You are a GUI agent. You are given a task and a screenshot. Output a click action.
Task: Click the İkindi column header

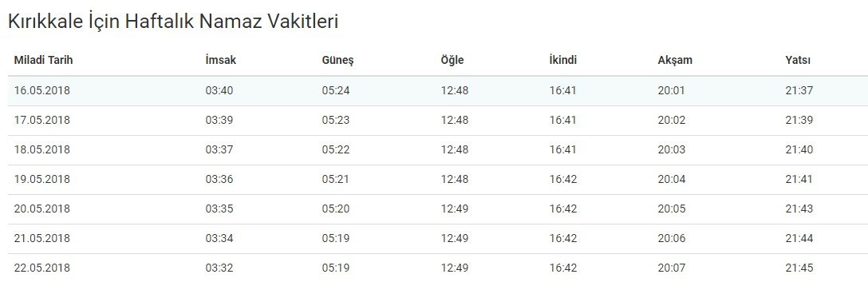point(563,61)
